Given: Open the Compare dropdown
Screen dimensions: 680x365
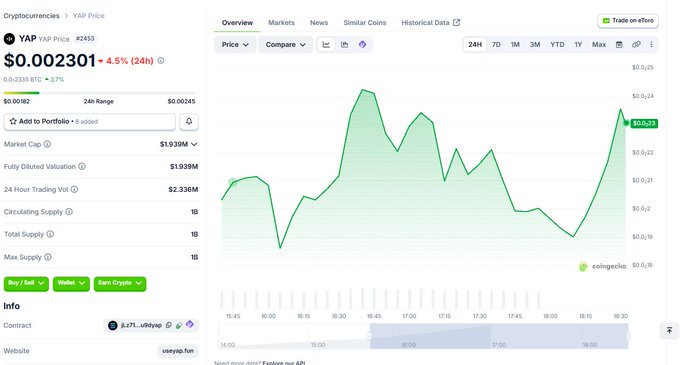Looking at the screenshot, I should click(286, 45).
